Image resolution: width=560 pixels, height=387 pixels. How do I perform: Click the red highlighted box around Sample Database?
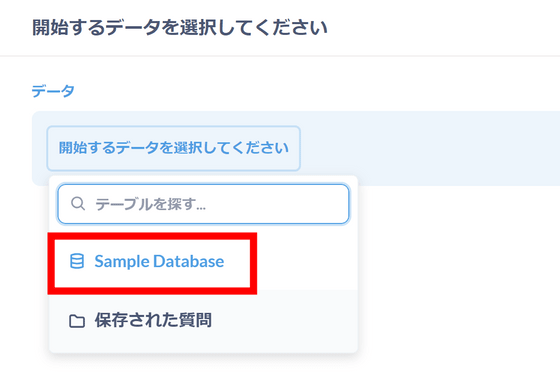[152, 263]
